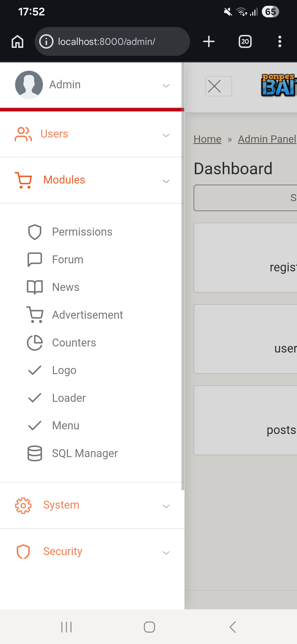Click the pie chart Counters icon

pos(35,343)
